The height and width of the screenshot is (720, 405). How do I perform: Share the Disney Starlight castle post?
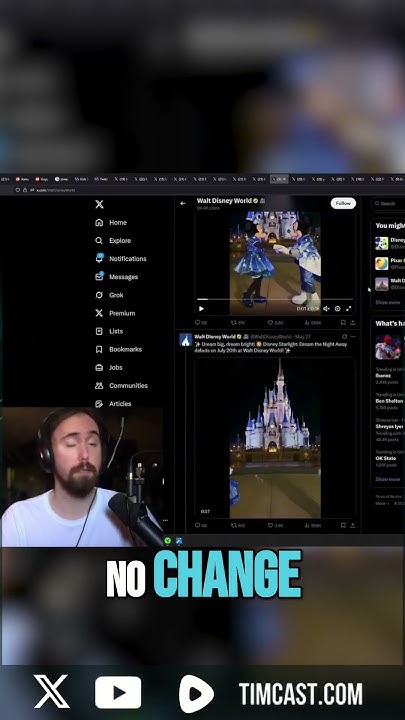tap(353, 525)
